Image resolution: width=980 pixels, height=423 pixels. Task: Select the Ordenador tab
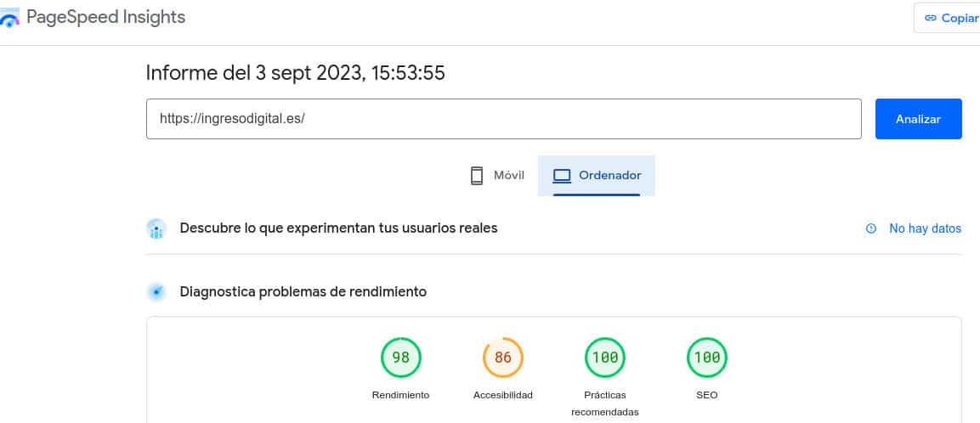click(x=597, y=176)
